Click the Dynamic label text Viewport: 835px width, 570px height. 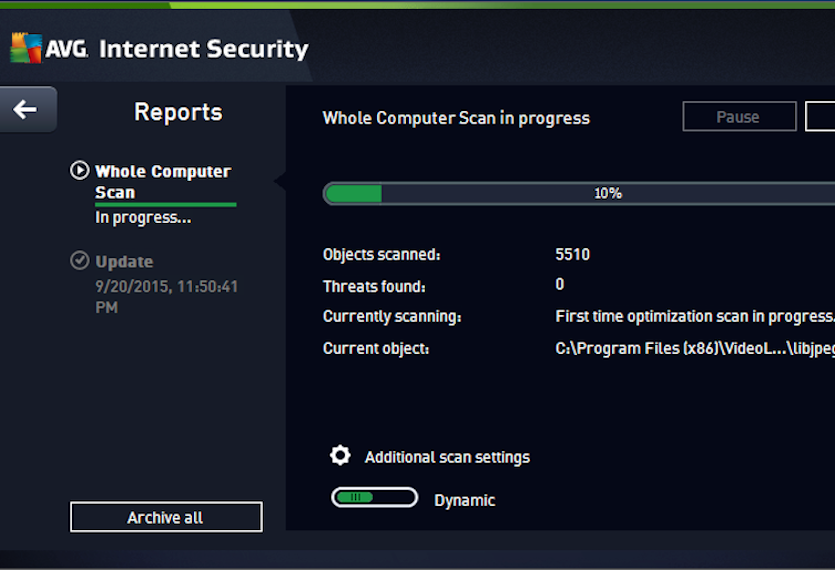(465, 500)
